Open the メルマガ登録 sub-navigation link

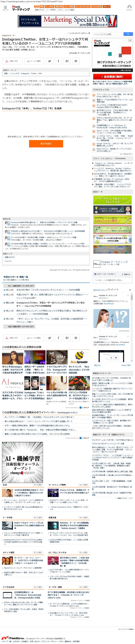tap(69, 10)
